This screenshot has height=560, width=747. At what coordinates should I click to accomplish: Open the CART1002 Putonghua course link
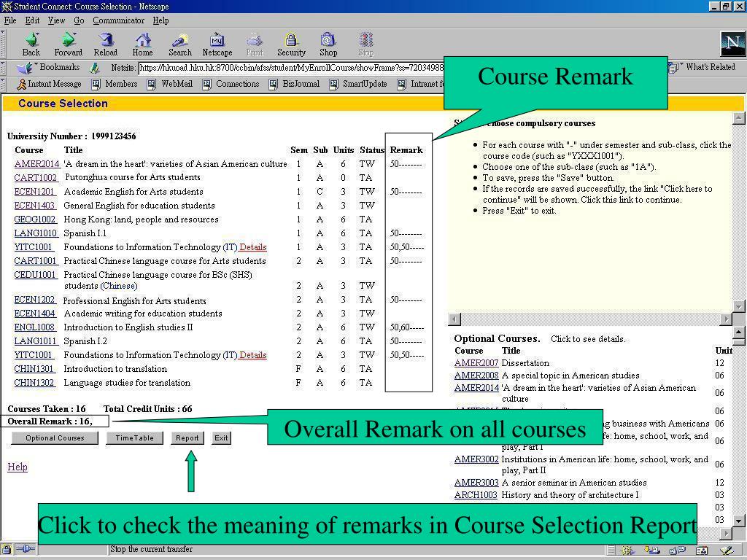tap(35, 178)
